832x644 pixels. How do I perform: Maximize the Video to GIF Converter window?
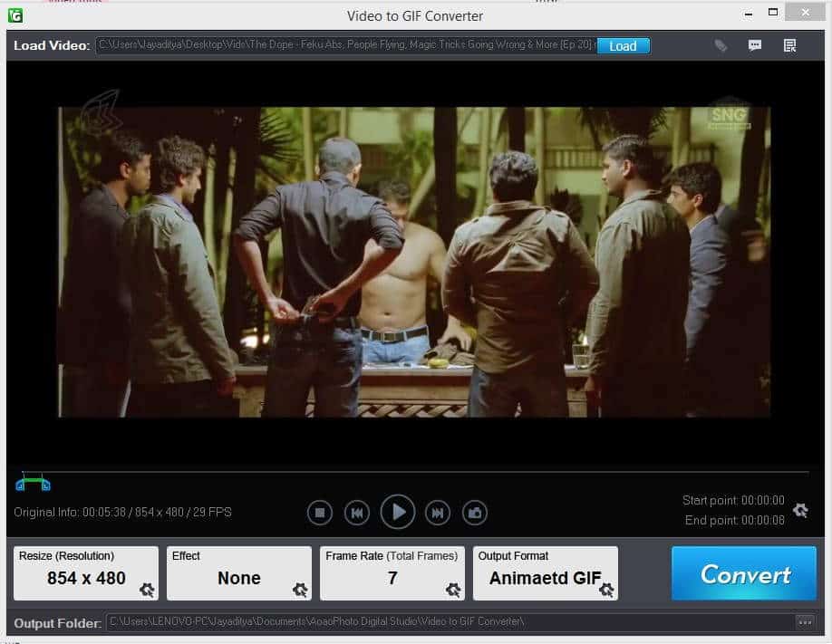[x=773, y=13]
